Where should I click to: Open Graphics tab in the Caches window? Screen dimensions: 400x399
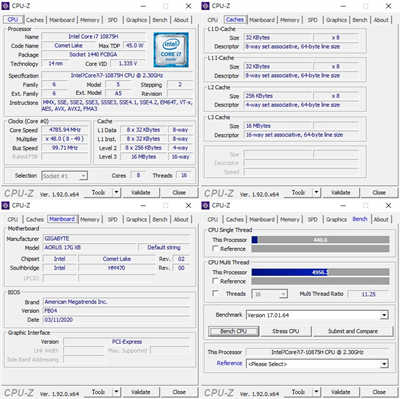[x=336, y=20]
